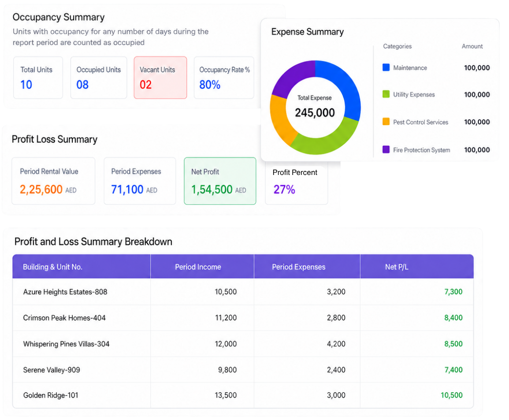Click the Maintenance category label
Viewport: 509px width, 420px height.
[x=410, y=68]
